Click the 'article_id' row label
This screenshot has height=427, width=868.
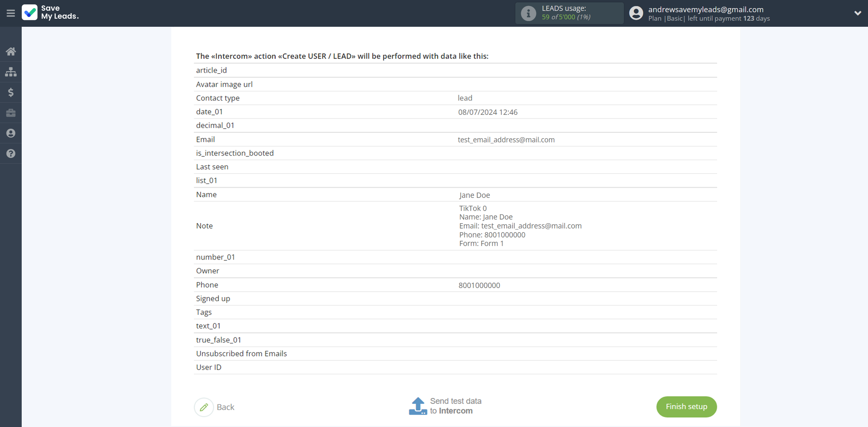pos(211,70)
